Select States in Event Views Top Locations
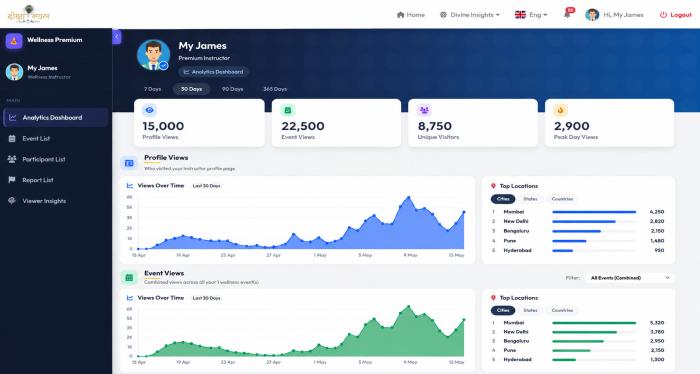Screen dimensions: 700x374 530,310
